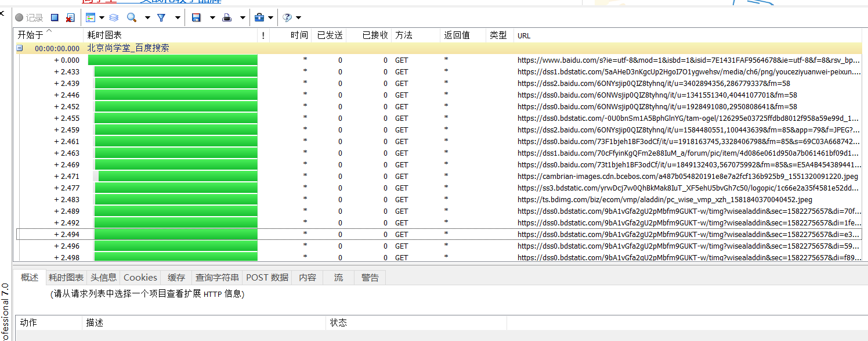Sort by the 开始于 column header
Viewport: 868px width, 341px height.
pos(48,35)
